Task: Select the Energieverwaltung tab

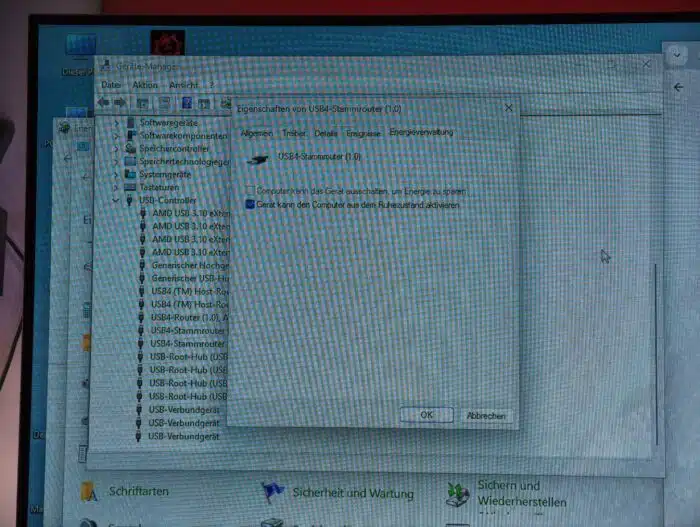Action: pyautogui.click(x=421, y=132)
